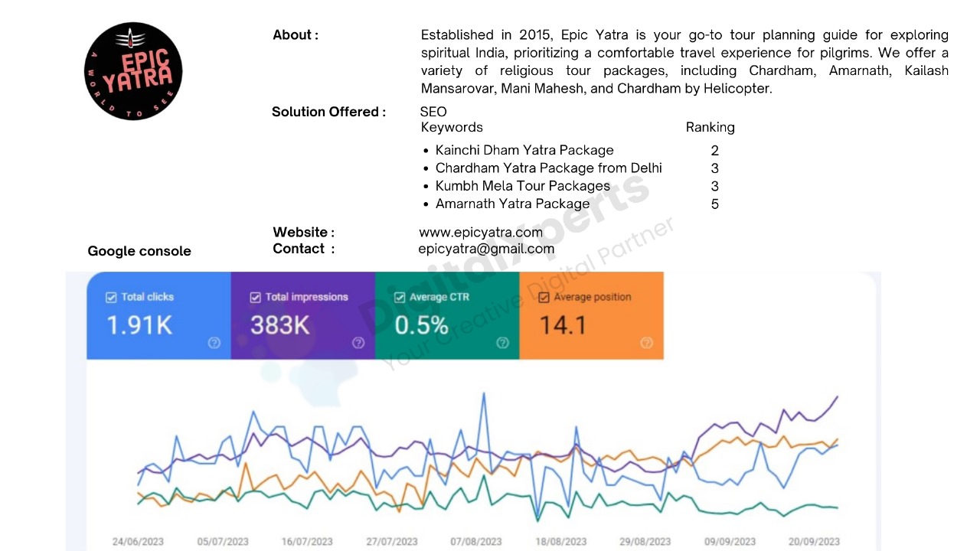
Task: Click the 14.1 average position value
Action: (x=563, y=325)
